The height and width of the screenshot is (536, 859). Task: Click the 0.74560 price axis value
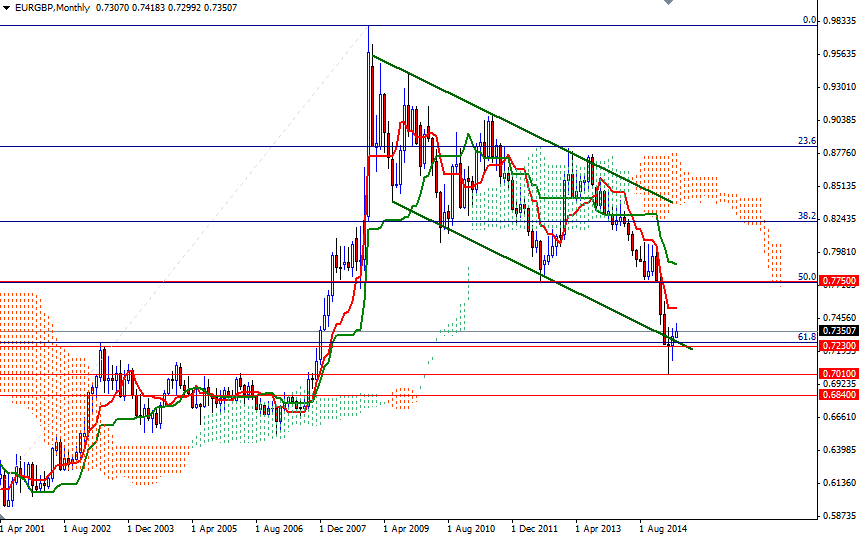[839, 317]
